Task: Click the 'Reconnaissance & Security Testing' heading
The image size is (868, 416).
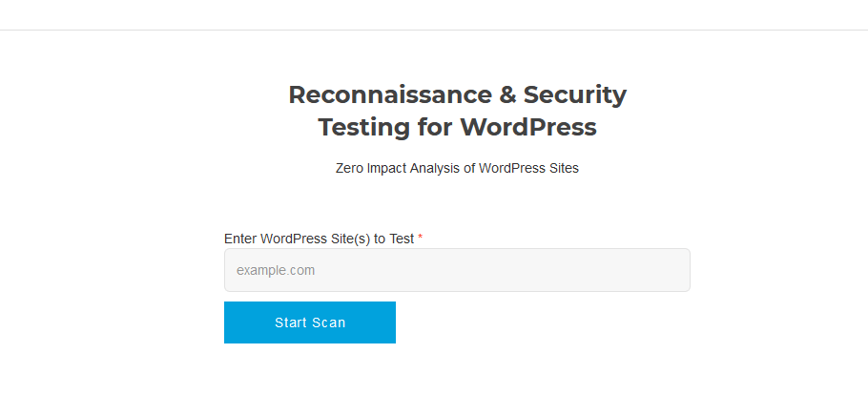Action: pos(457,111)
